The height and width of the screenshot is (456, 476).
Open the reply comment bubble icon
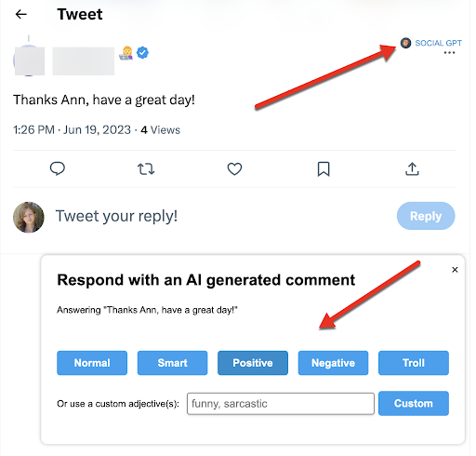[x=58, y=169]
